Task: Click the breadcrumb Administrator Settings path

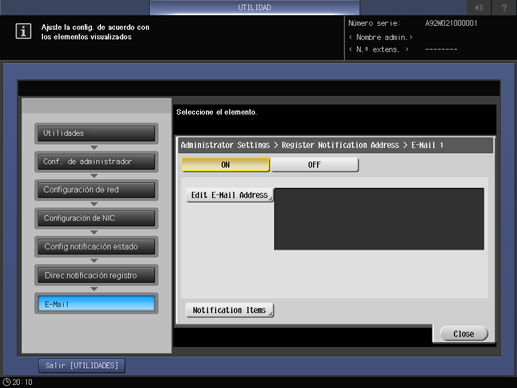Action: pyautogui.click(x=225, y=145)
